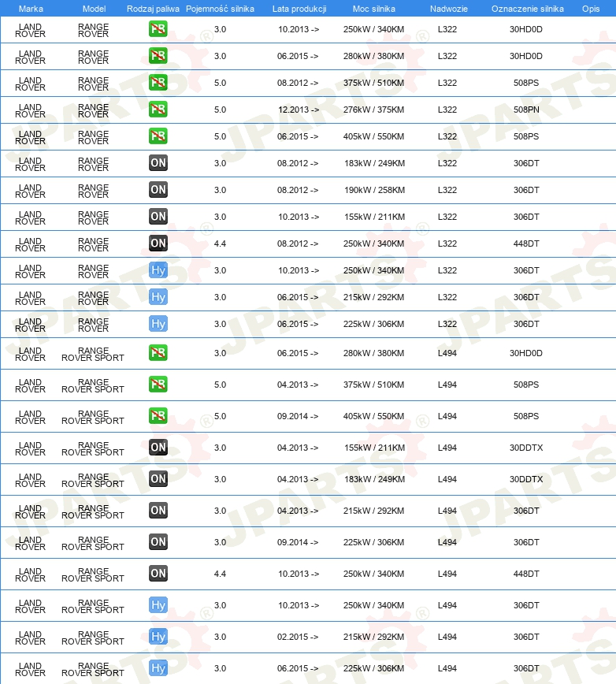Click the Rodzaj paliwa column header
Image resolution: width=616 pixels, height=684 pixels.
click(x=153, y=8)
